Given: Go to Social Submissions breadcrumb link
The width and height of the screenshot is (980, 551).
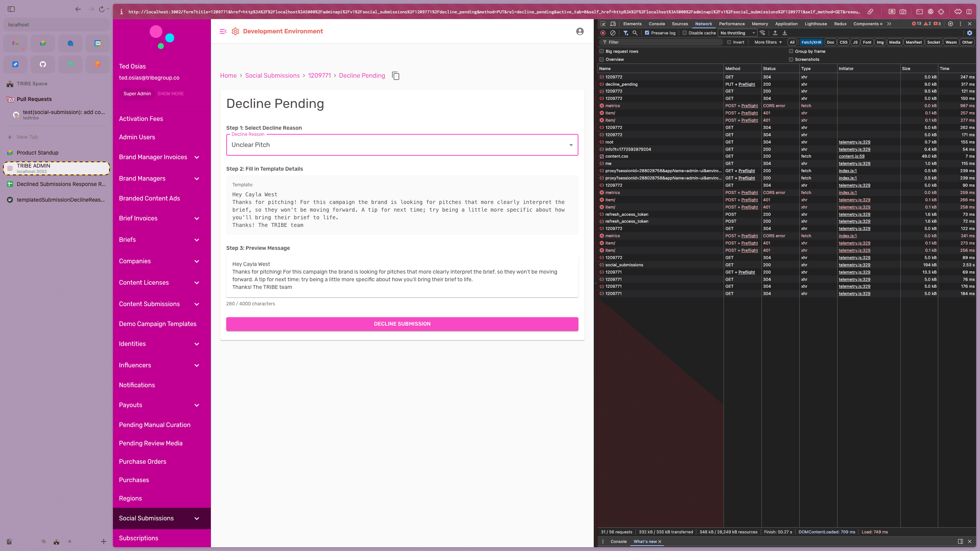Looking at the screenshot, I should [272, 76].
